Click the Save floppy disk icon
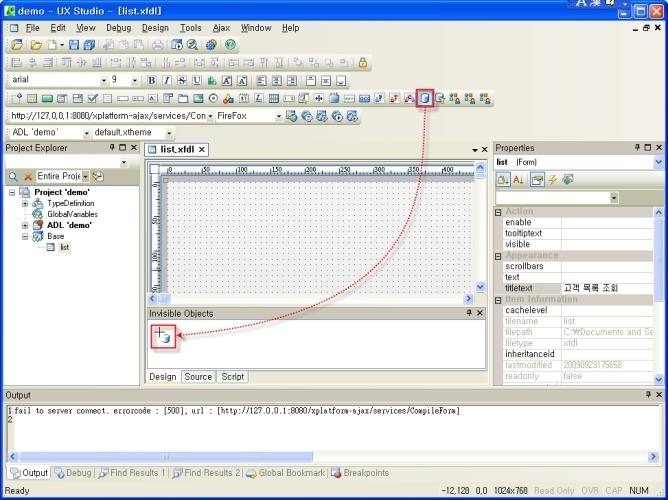Viewport: 668px width, 500px height. point(74,45)
